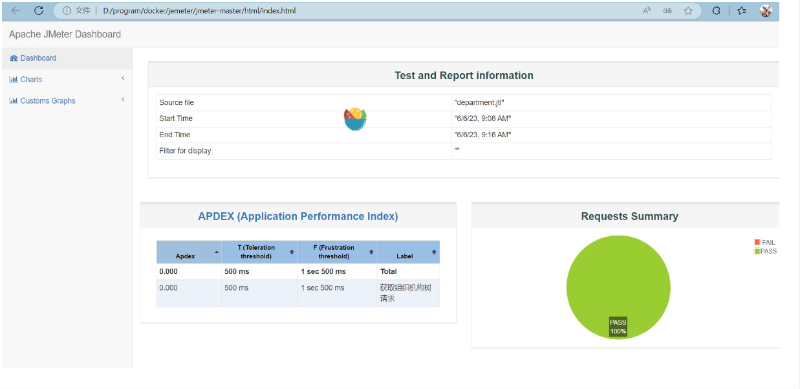The width and height of the screenshot is (800, 389).
Task: Sort by Frustration threshold column arrow
Action: point(371,252)
